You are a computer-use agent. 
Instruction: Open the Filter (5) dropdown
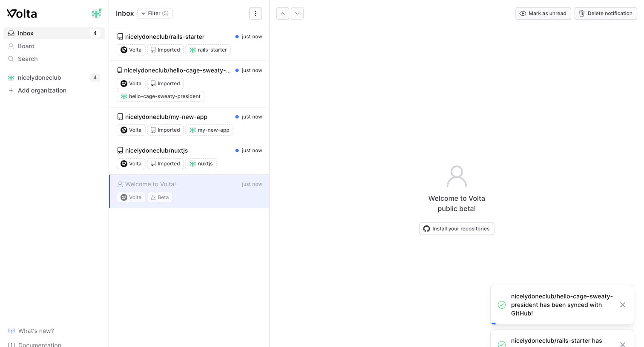[155, 13]
